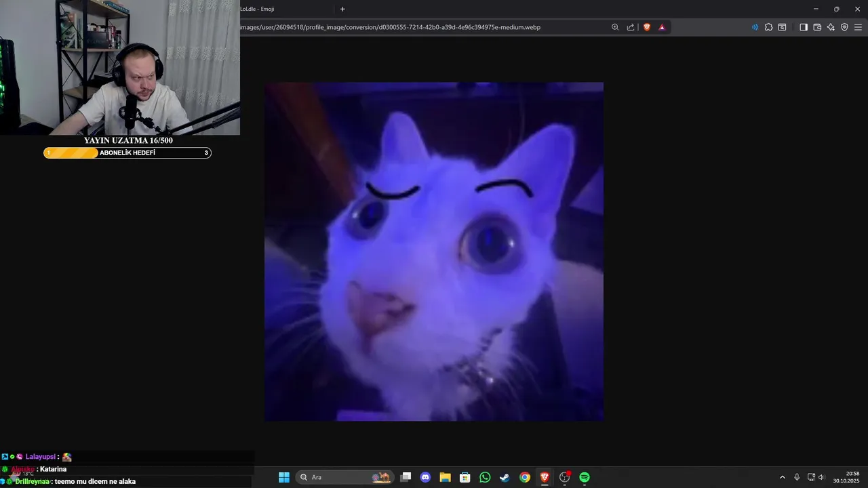Click message 'teemo mu dicem ne alaka'

click(95, 481)
